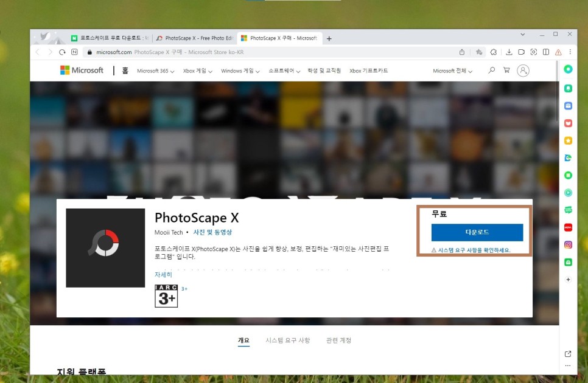Click the Microsoft logo
Viewport: 588px width, 383px height.
click(x=82, y=70)
